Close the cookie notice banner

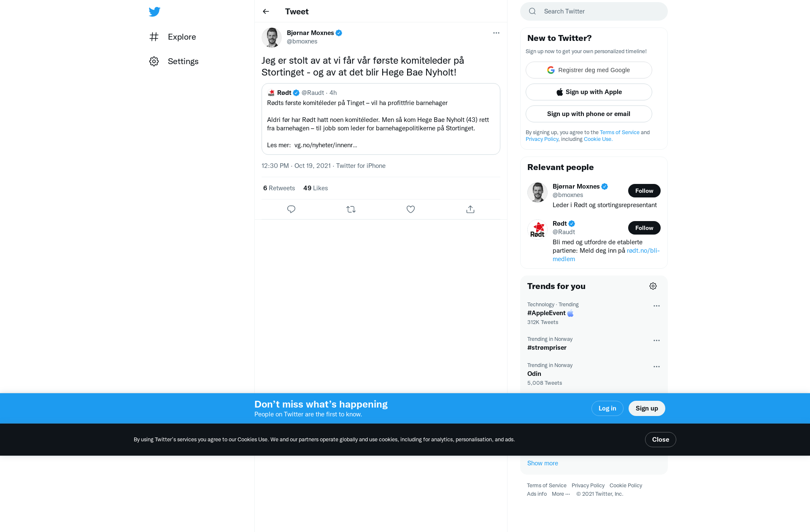[660, 440]
